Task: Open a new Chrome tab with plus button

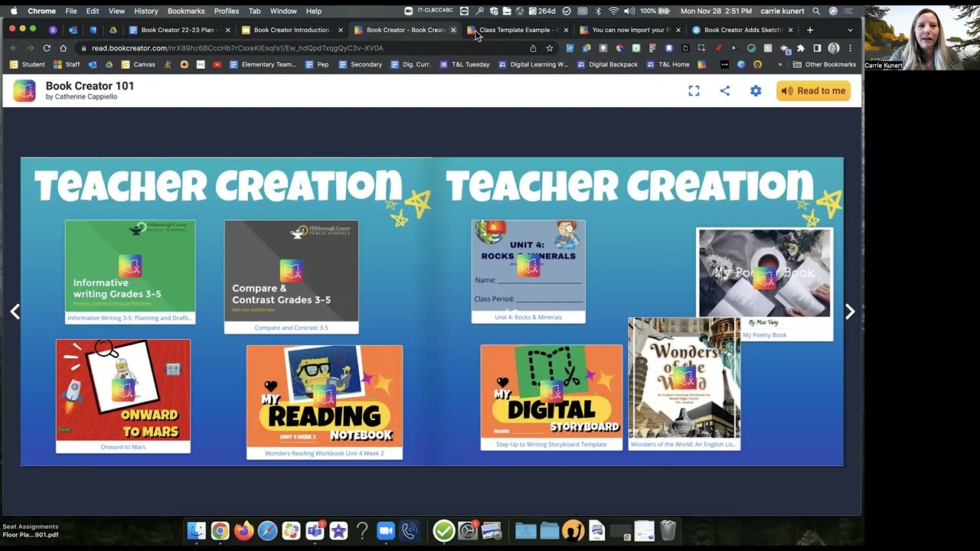Action: point(810,30)
